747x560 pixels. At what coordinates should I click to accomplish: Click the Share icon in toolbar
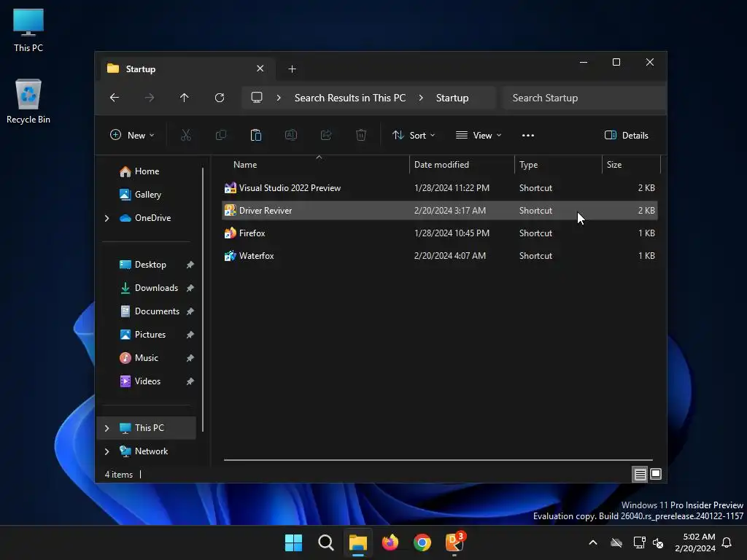pyautogui.click(x=326, y=135)
